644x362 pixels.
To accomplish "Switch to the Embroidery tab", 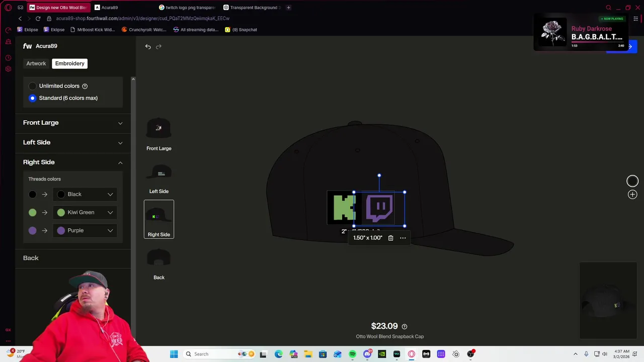I will (70, 63).
